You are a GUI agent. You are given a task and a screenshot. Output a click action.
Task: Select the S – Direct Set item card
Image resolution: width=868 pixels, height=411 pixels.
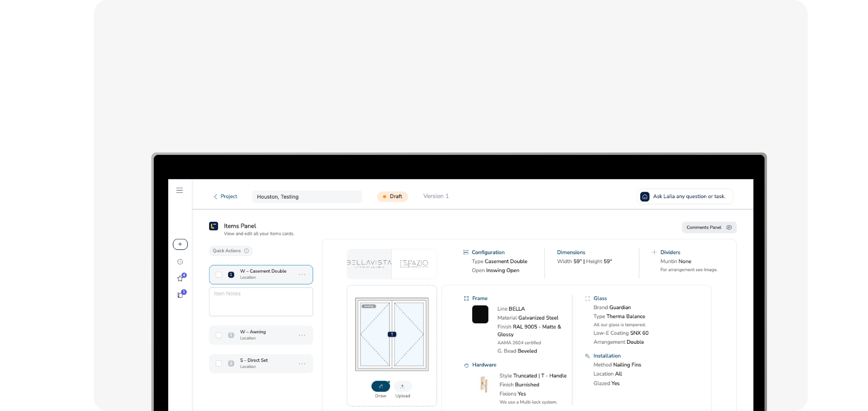coord(261,364)
